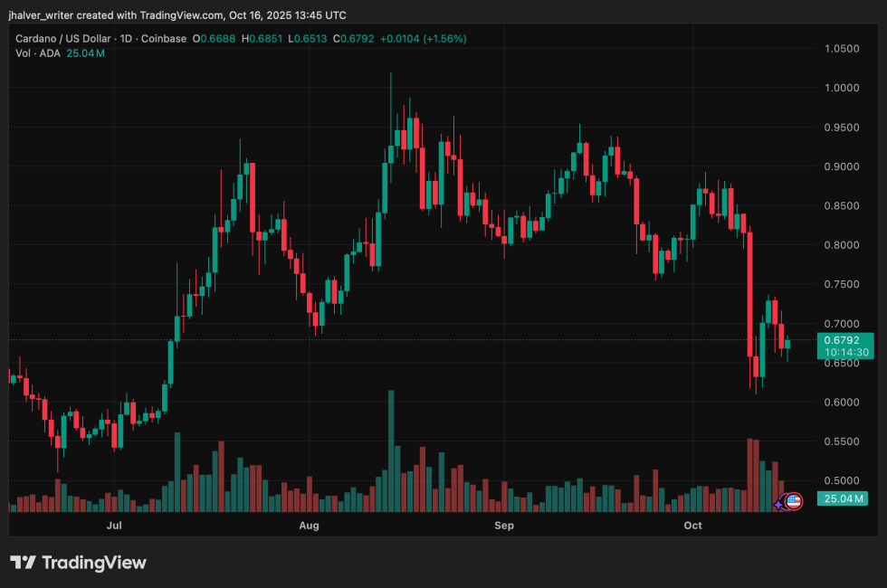Click the change percentage +1.56%

pyautogui.click(x=445, y=39)
